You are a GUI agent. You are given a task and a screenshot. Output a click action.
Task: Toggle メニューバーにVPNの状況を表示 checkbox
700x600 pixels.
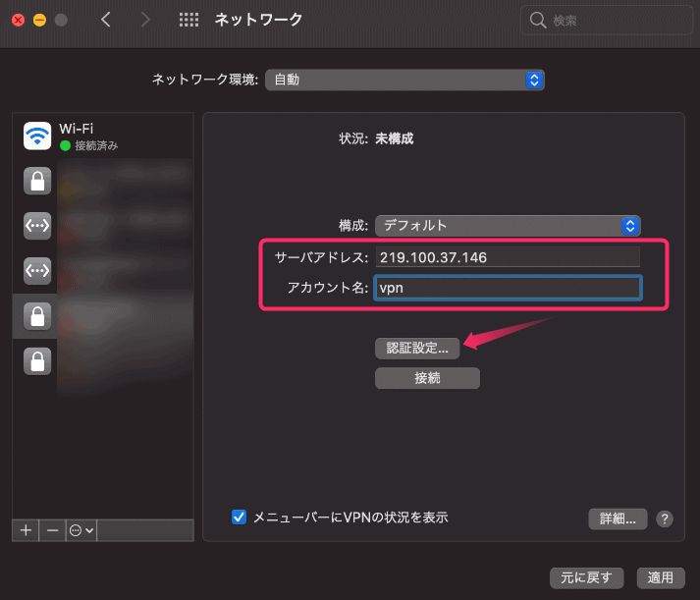click(239, 517)
